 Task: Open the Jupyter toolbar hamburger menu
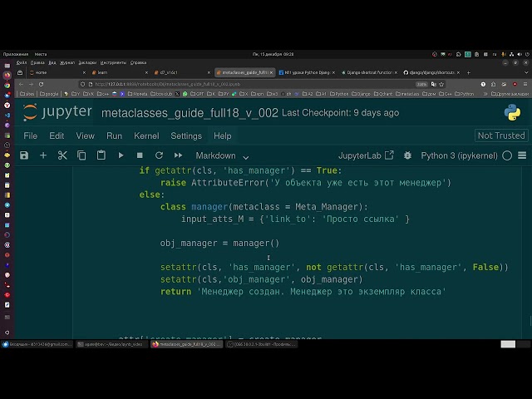click(x=522, y=155)
